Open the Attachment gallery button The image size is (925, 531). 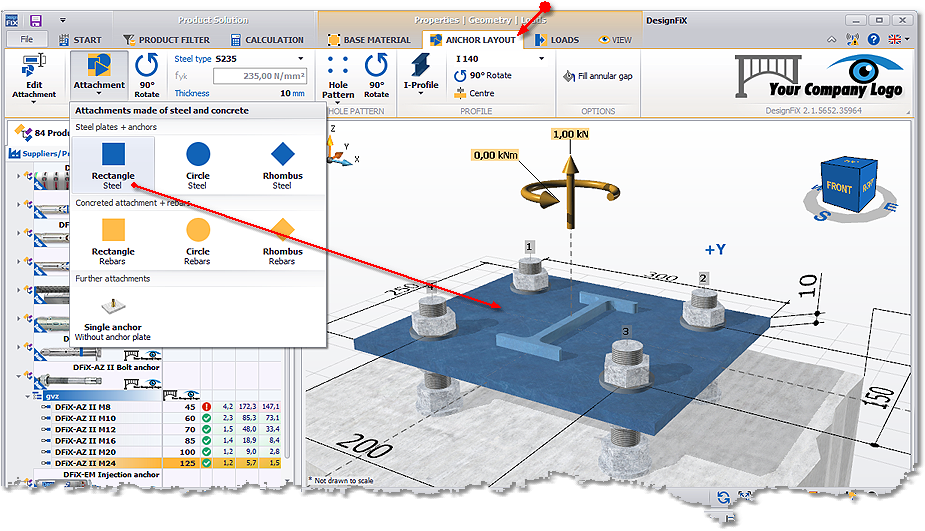click(99, 75)
